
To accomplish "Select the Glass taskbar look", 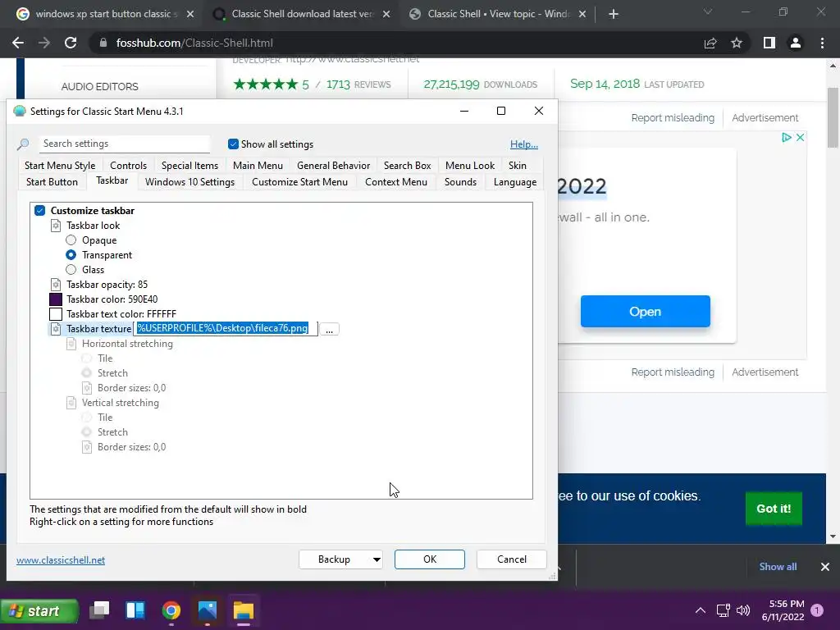I will click(x=71, y=269).
